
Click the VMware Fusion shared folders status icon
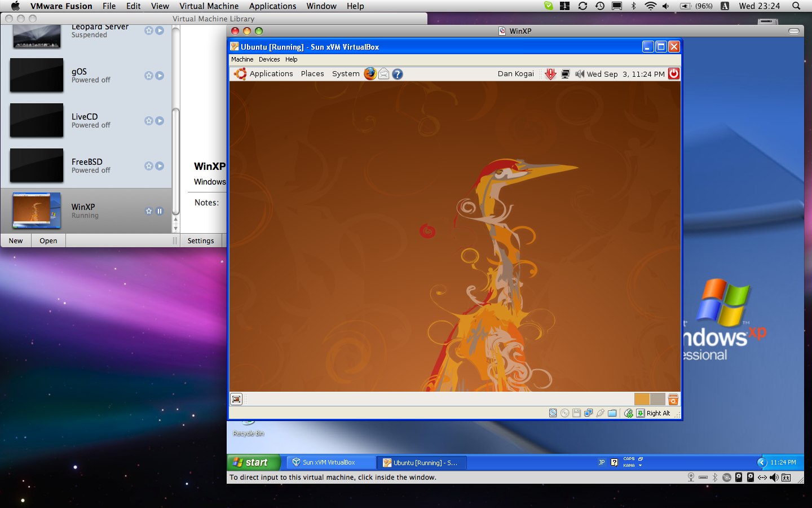[786, 478]
